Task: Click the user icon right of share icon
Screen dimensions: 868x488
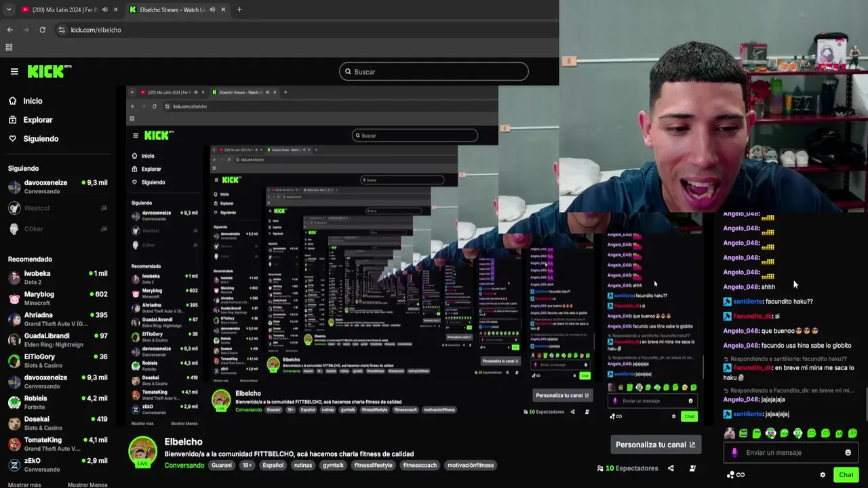Action: pos(692,468)
